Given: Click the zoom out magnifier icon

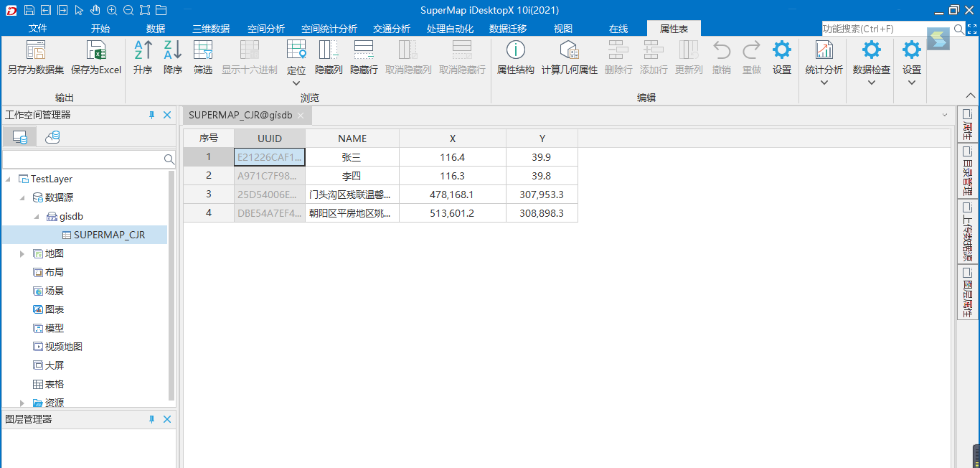Looking at the screenshot, I should coord(128,10).
